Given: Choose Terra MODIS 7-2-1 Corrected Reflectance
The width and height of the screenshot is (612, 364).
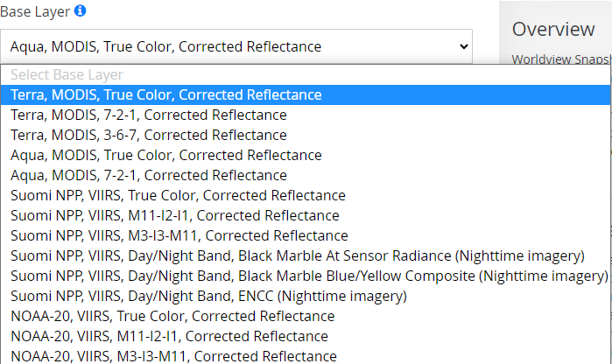Looking at the screenshot, I should (149, 115).
